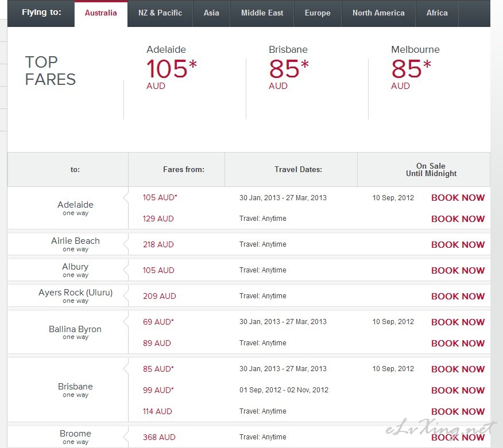
Task: Book the Ayers Rock 209 AUD fare
Action: pos(458,297)
